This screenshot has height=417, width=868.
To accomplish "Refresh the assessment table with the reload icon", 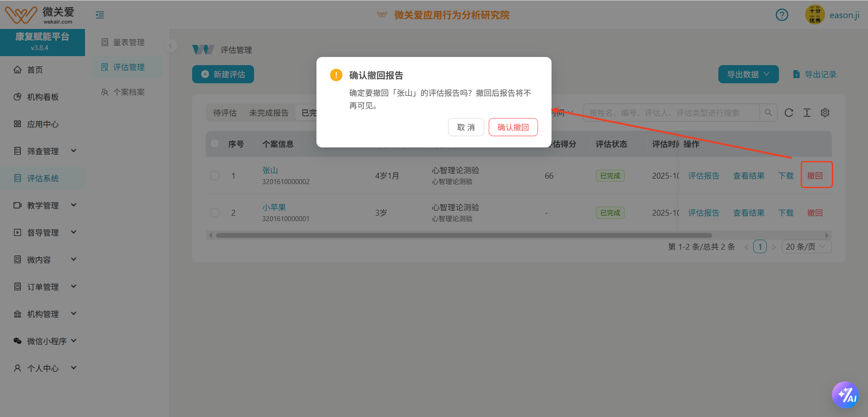I will [x=789, y=113].
